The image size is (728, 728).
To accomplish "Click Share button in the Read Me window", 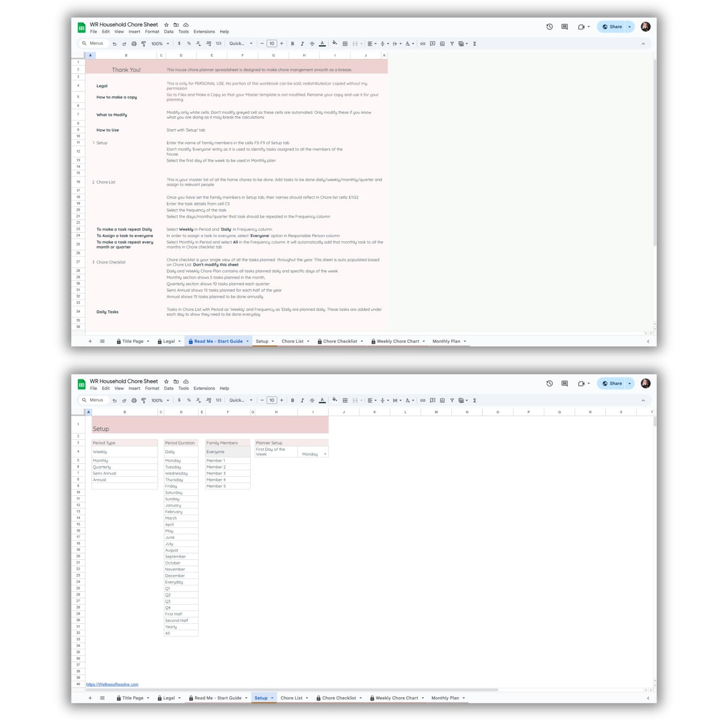I will click(612, 27).
